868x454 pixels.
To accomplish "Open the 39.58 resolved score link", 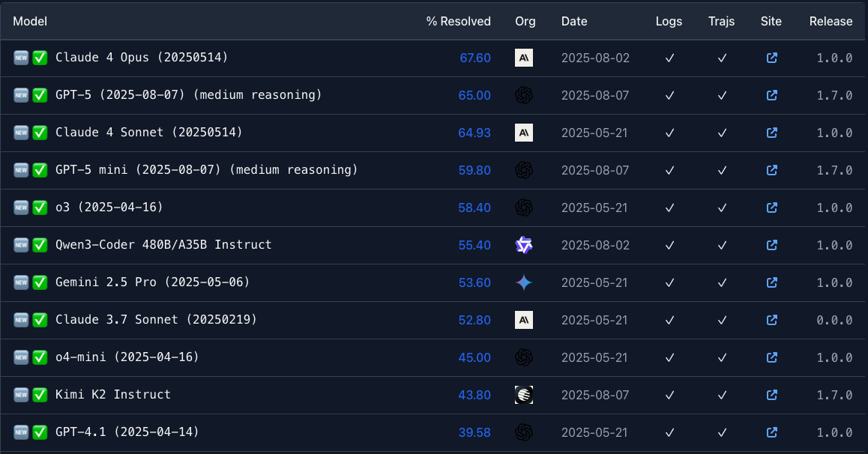I will click(x=474, y=432).
